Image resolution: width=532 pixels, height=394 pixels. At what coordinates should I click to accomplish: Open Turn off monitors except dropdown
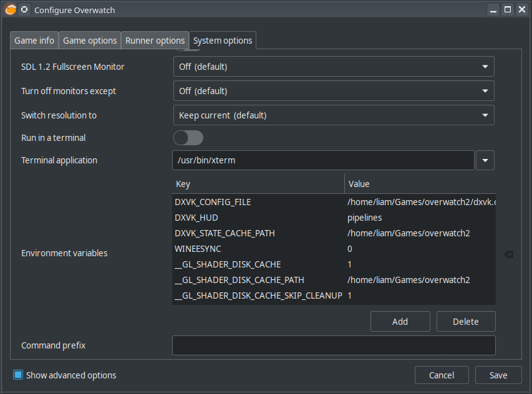(x=334, y=91)
